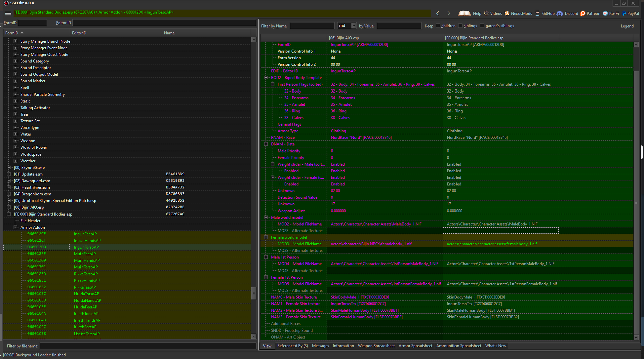Click the MOD3 femalebody_1.nif value in Bijin AIO column
Image resolution: width=644 pixels, height=359 pixels.
(x=371, y=244)
